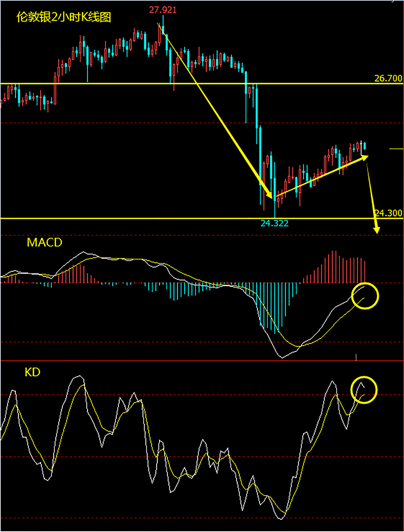Click the yellow circle on the KD lines
This screenshot has height=532, width=404.
(364, 389)
